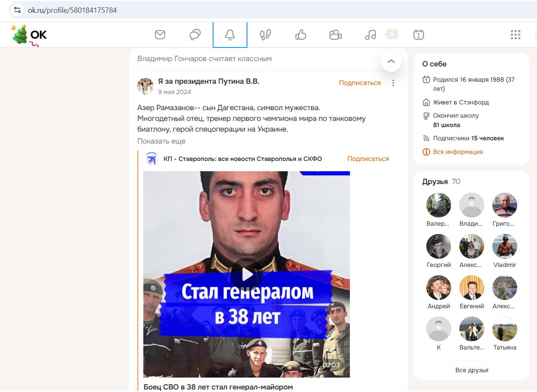Open the thumbs-up events icon

[x=300, y=35]
